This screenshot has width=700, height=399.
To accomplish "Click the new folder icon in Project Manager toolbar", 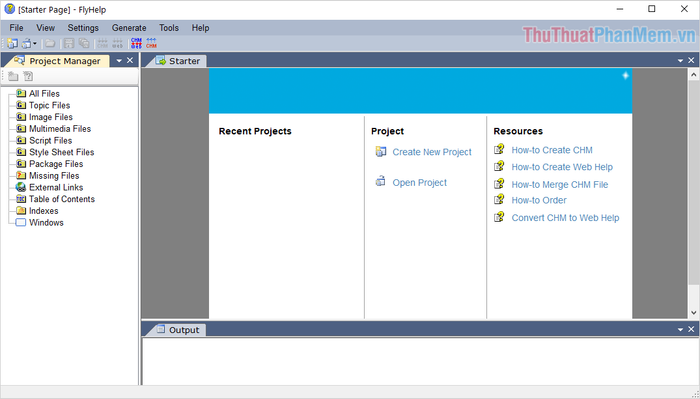I will [x=13, y=76].
